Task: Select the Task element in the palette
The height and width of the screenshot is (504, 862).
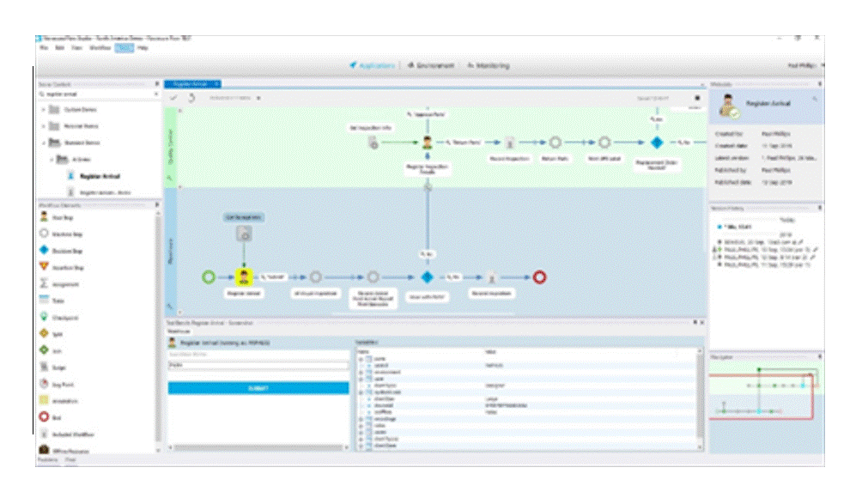Action: (52, 301)
